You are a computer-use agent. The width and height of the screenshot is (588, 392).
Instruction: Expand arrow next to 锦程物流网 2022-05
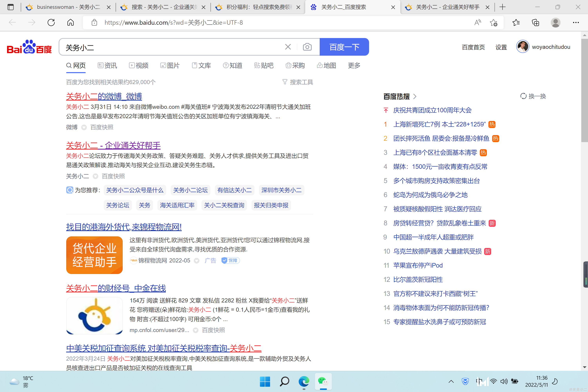[x=197, y=261]
